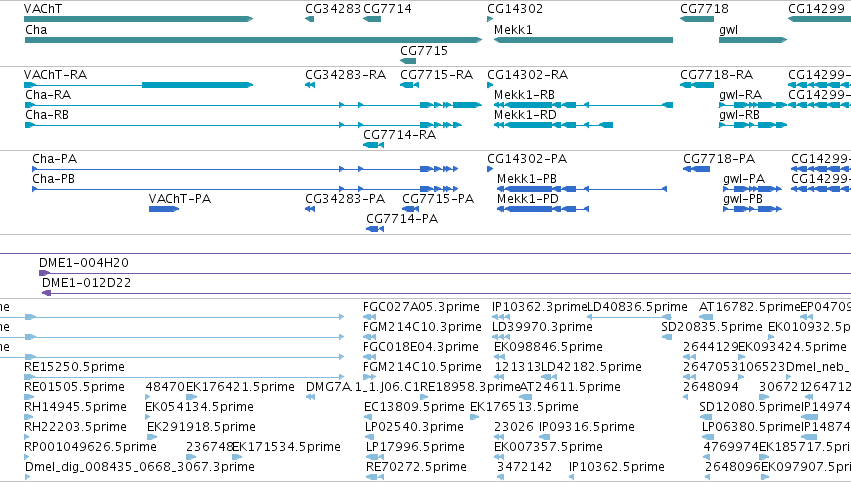Image resolution: width=851 pixels, height=482 pixels.
Task: Click the RH22203.5prime EST label
Action: coord(75,427)
